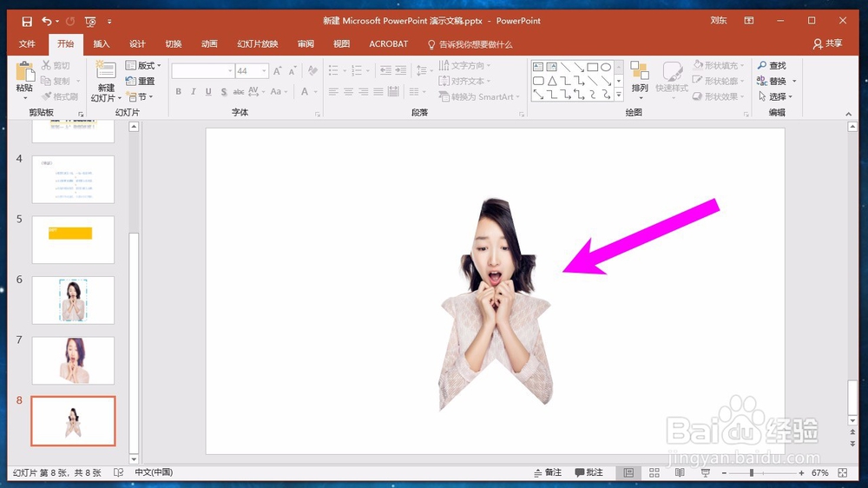Select the triangle shape in the gallery

(552, 81)
